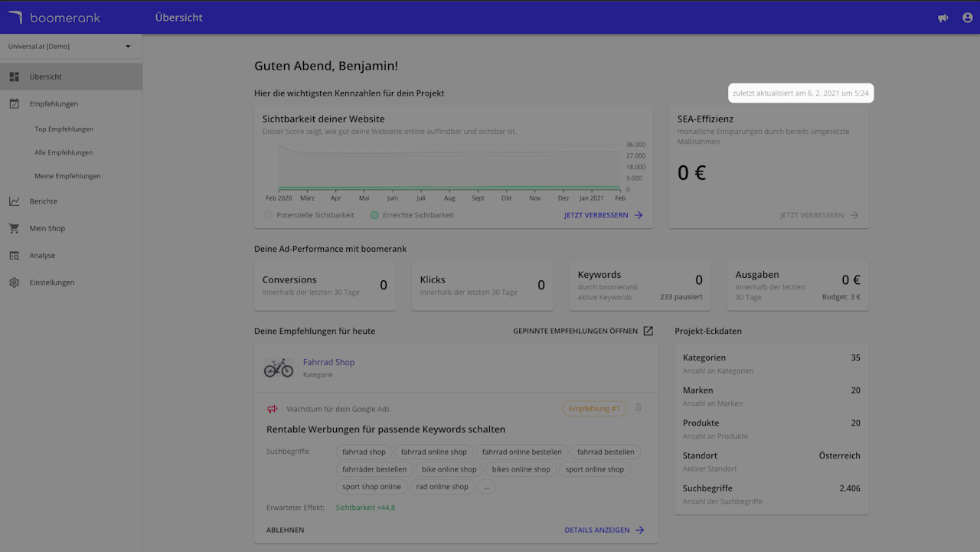Click the Kategorien row in Projekt-Eckdaten
Viewport: 980px width, 552px height.
[772, 364]
